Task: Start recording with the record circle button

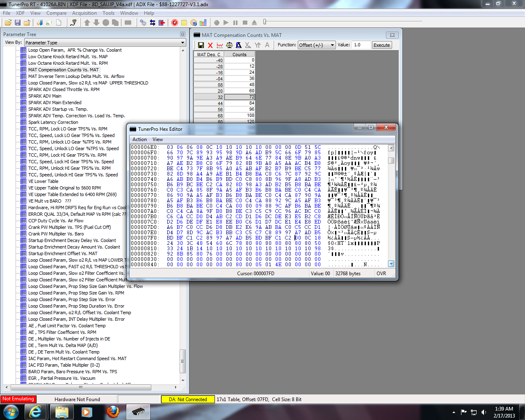Action: 217,23
